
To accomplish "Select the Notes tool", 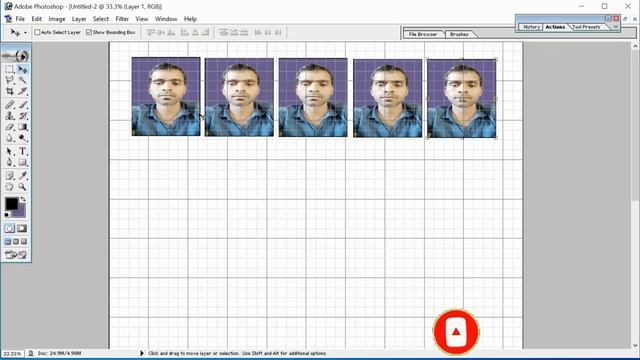I will (x=10, y=176).
